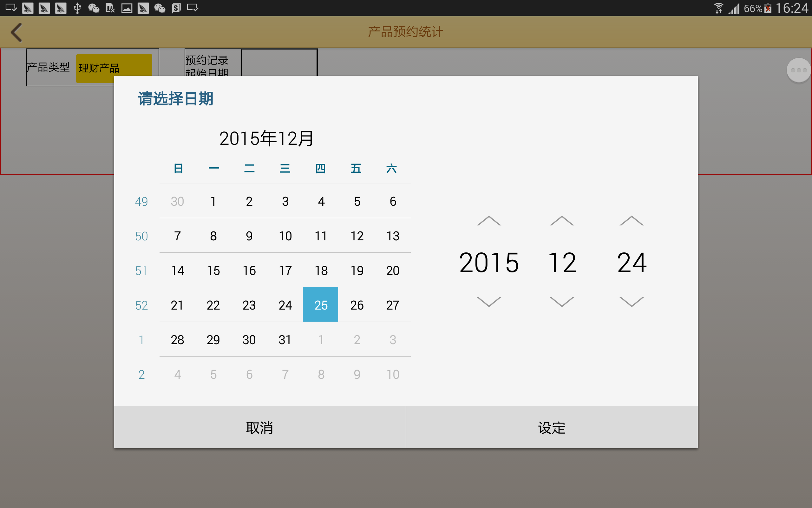Tap the cellular signal strength icon
Image resolution: width=812 pixels, height=508 pixels.
tap(734, 8)
